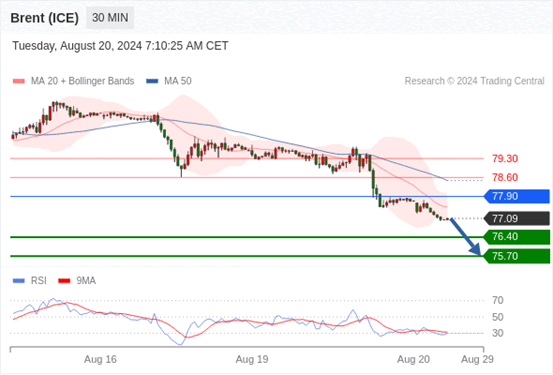553x375 pixels.
Task: Click the green 75.70 support price tag
Action: 517,256
